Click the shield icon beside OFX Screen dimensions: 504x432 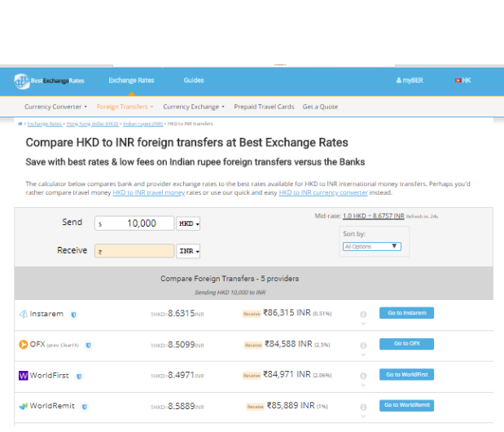point(89,346)
